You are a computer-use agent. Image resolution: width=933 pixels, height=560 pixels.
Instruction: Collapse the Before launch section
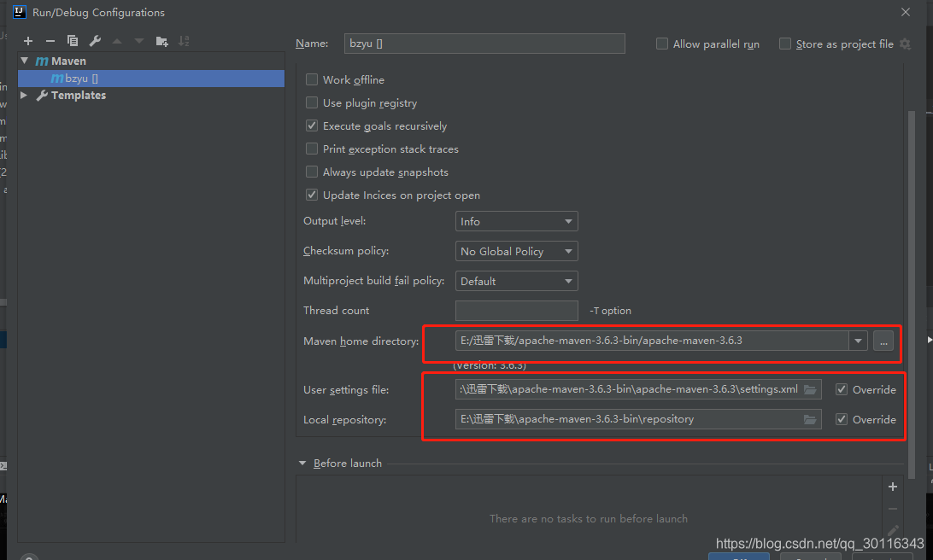(x=302, y=463)
